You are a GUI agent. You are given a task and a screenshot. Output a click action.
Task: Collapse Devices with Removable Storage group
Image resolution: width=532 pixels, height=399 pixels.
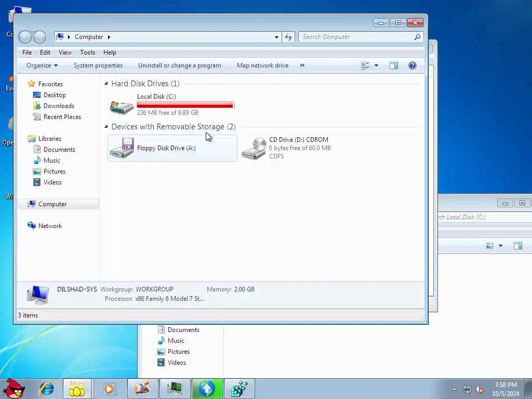coord(106,126)
